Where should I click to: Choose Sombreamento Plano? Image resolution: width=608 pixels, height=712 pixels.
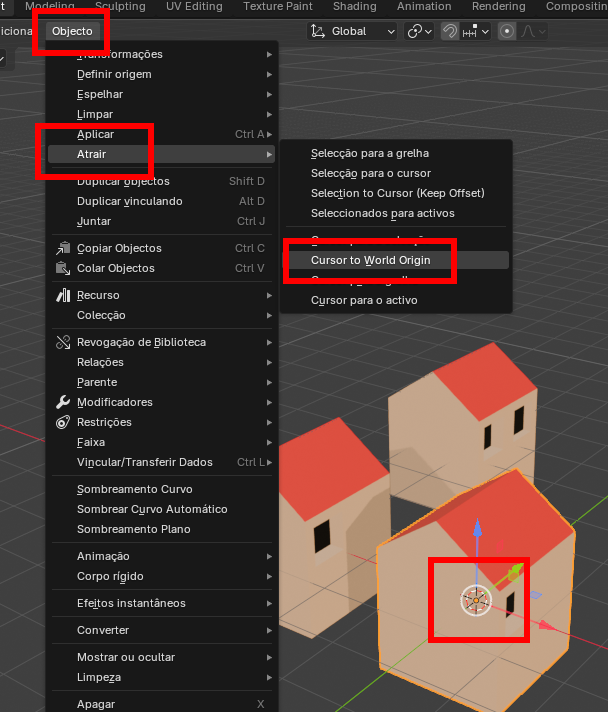[161, 529]
